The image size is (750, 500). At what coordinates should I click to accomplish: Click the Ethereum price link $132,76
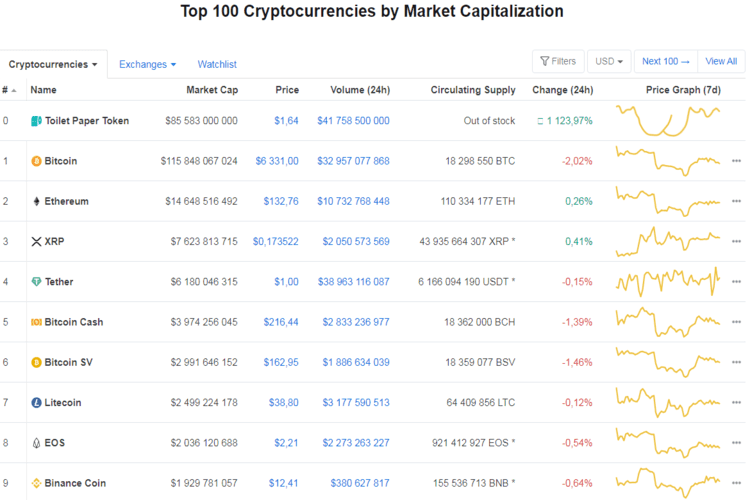pyautogui.click(x=282, y=201)
